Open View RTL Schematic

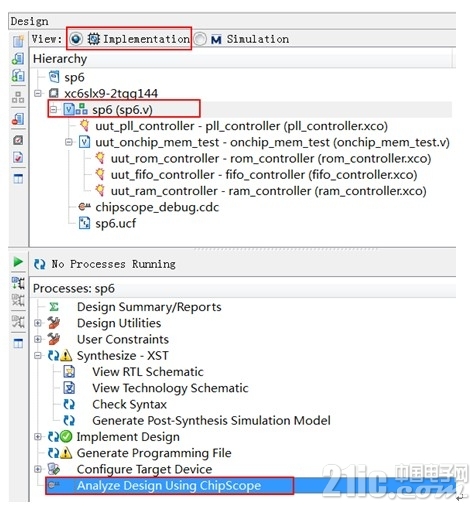[x=148, y=372]
